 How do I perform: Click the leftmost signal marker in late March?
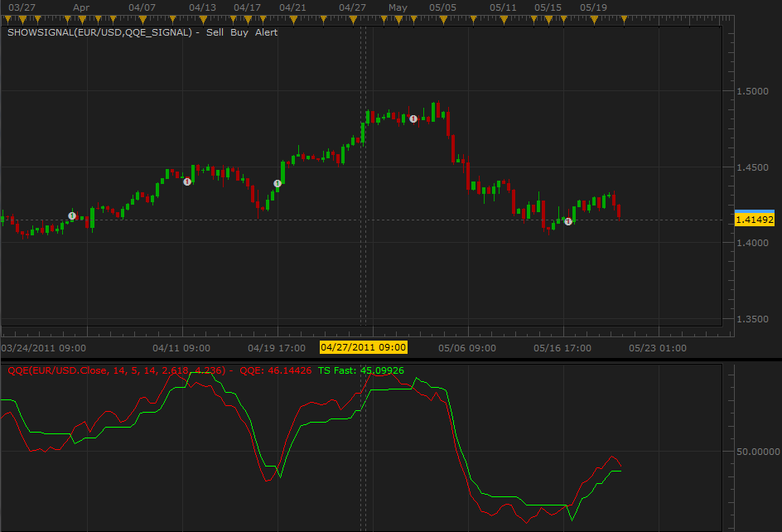click(x=72, y=215)
